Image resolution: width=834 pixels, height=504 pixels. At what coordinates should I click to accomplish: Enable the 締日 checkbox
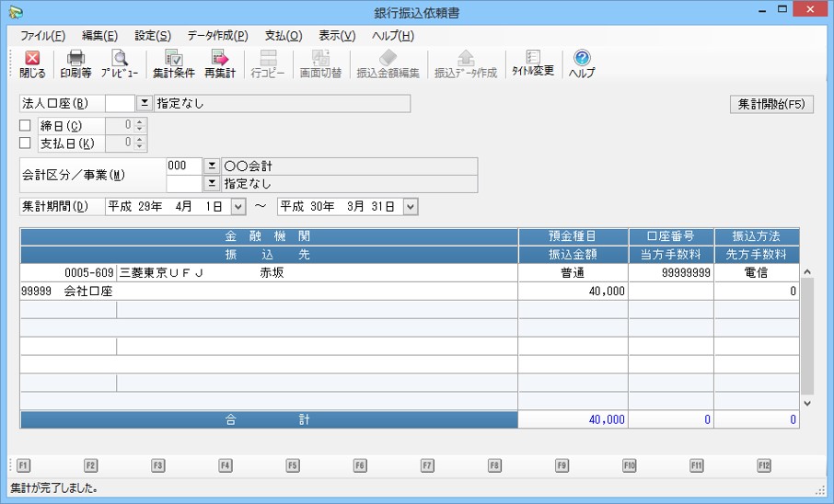(26, 126)
